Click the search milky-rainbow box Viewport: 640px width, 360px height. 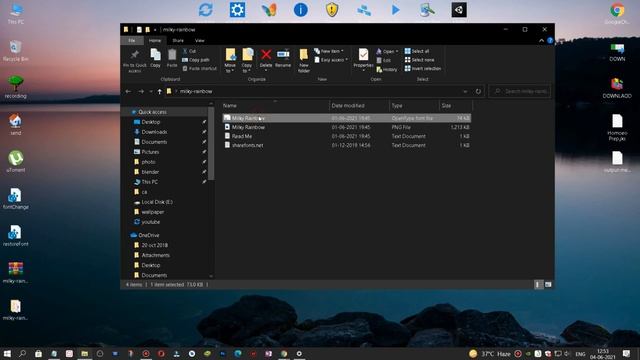tap(520, 91)
